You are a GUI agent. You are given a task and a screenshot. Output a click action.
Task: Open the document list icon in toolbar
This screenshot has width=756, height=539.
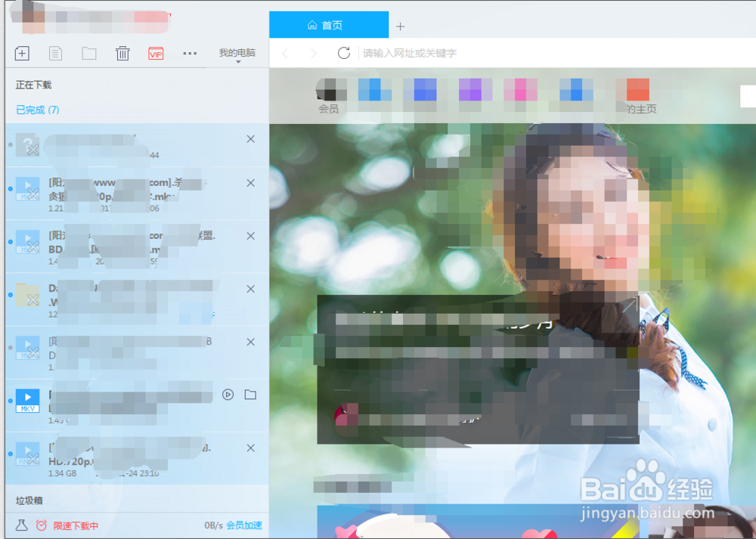click(55, 53)
